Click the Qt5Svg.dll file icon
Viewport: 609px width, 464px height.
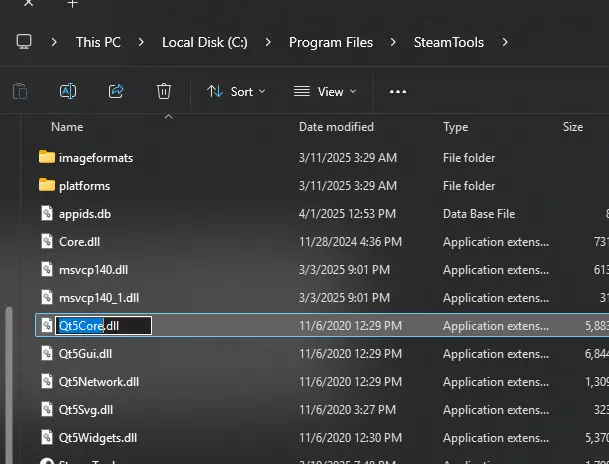click(x=47, y=409)
